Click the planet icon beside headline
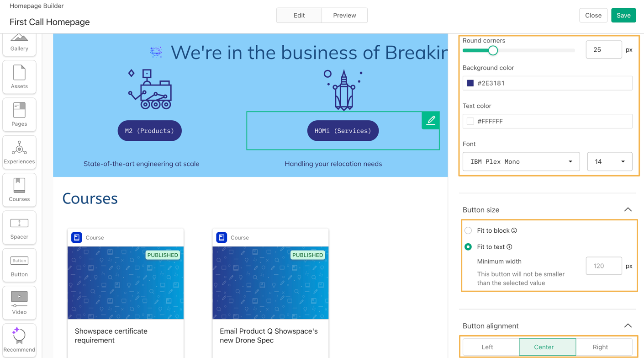 (156, 52)
